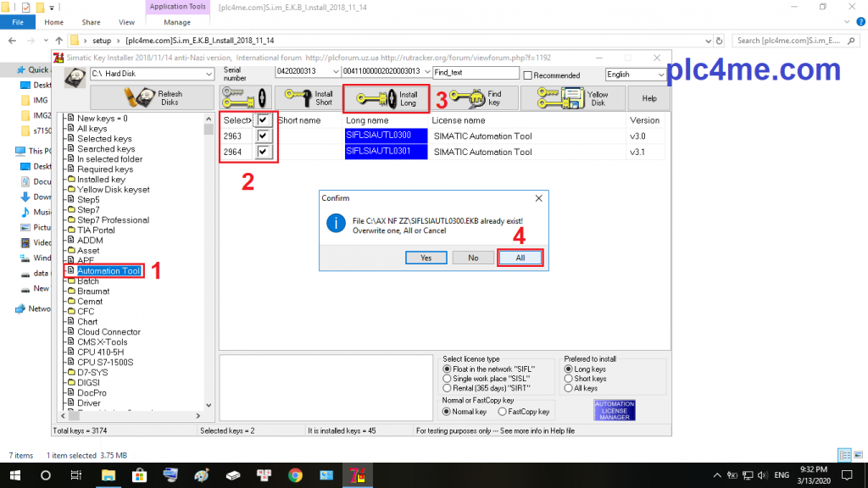This screenshot has height=488, width=868.
Task: Select the Single work place SISL option
Action: click(x=448, y=379)
